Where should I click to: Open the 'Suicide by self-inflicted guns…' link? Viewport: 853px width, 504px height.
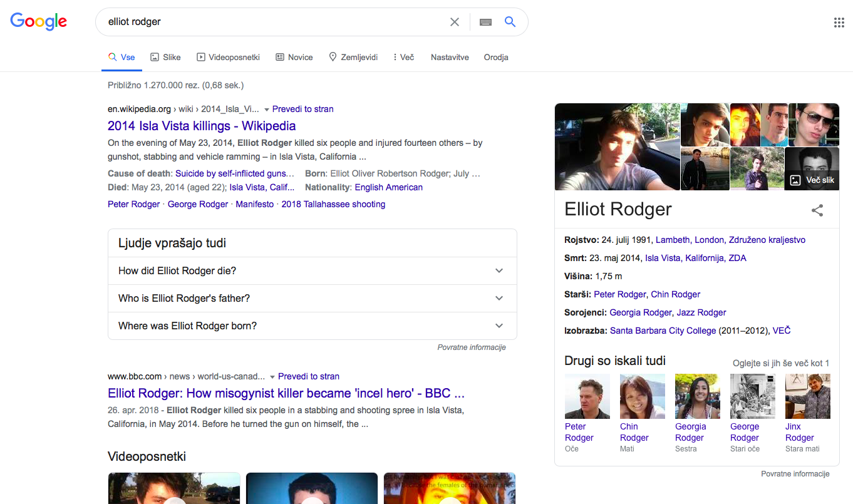(x=235, y=173)
